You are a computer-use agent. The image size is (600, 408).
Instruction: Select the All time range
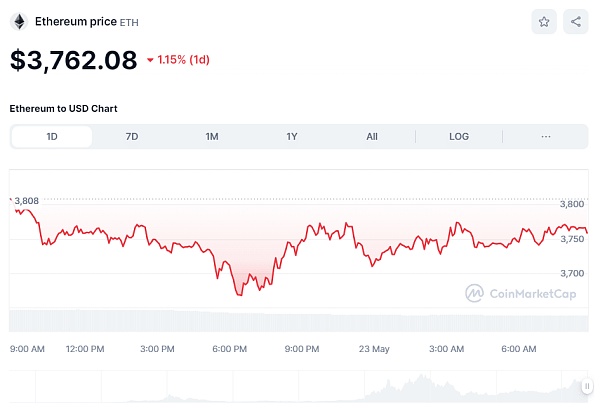click(x=372, y=136)
